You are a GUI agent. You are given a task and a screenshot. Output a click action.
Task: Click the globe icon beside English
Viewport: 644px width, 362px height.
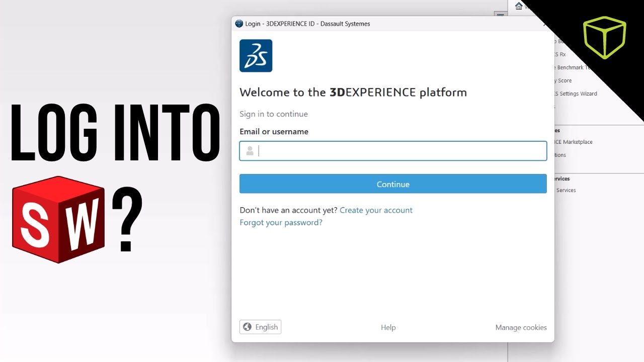247,327
